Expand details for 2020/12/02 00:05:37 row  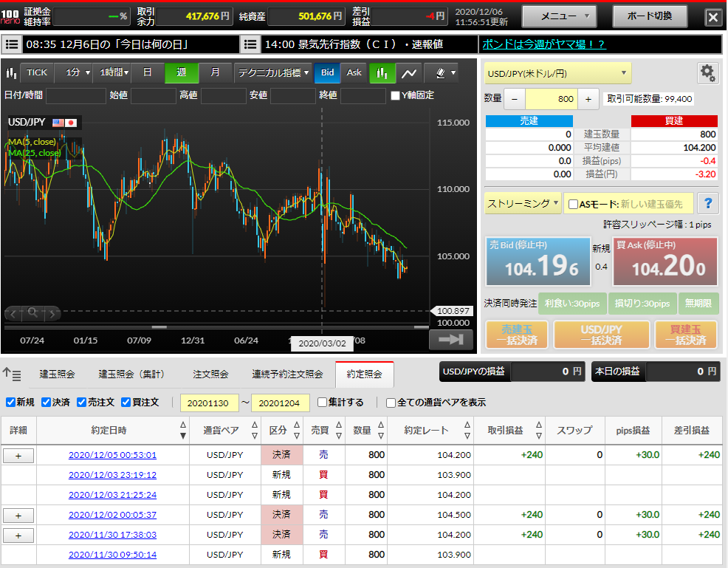click(18, 516)
